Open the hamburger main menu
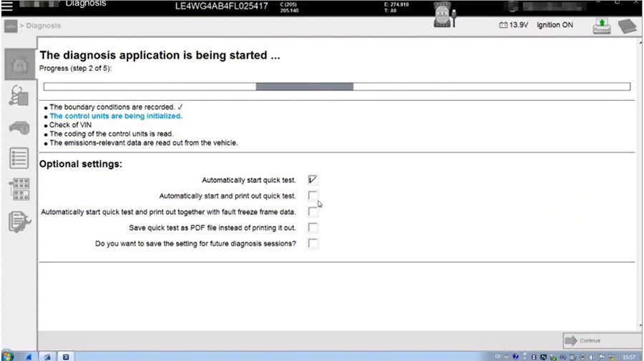The image size is (644, 361). click(7, 5)
